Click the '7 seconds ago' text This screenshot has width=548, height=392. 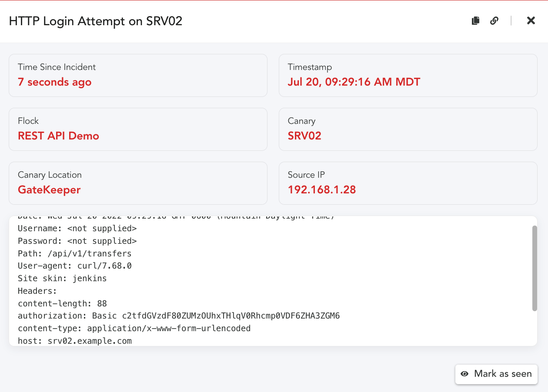(x=54, y=82)
